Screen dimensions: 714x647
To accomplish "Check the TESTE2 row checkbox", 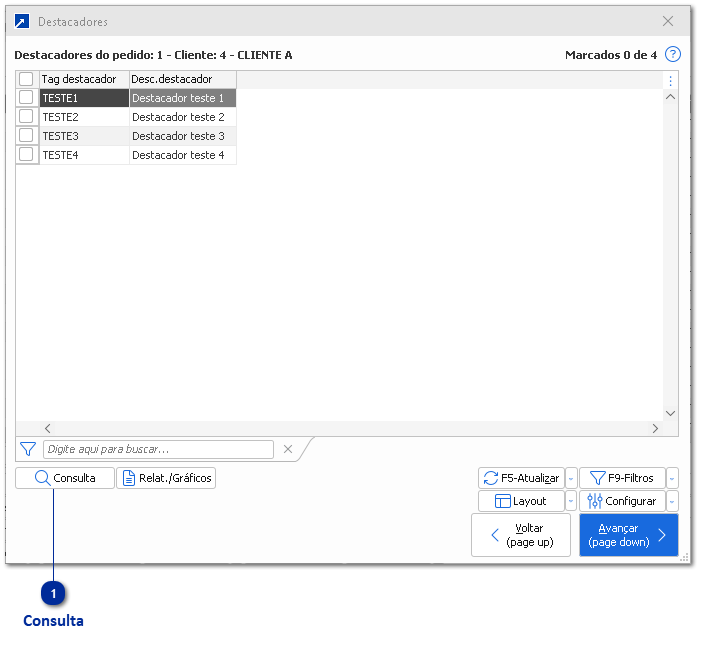I will [x=26, y=117].
